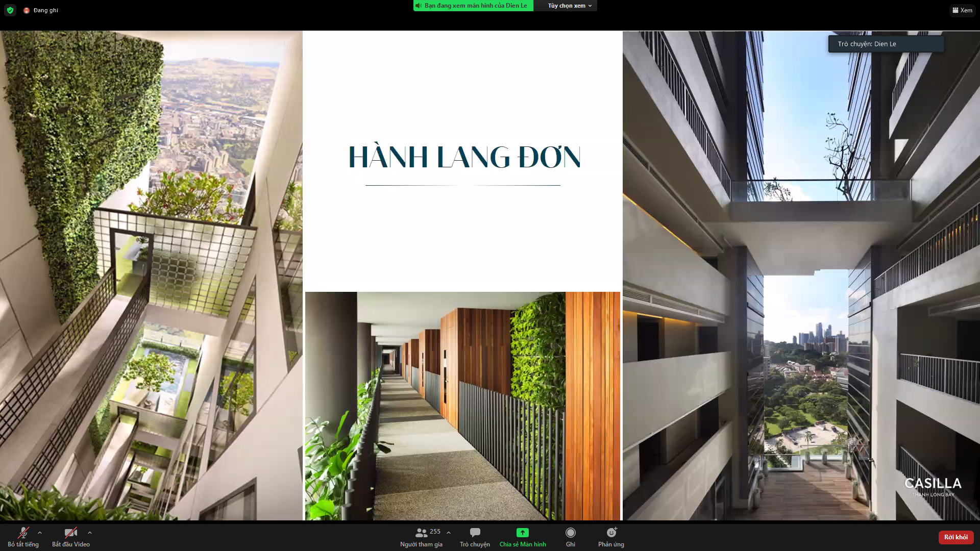
Task: Expand audio options arrow beside microphone
Action: 40,533
